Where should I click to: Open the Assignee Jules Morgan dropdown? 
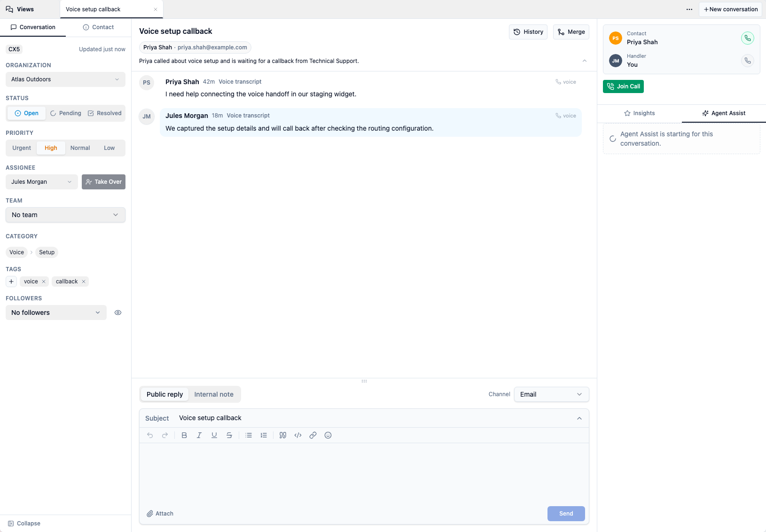42,182
